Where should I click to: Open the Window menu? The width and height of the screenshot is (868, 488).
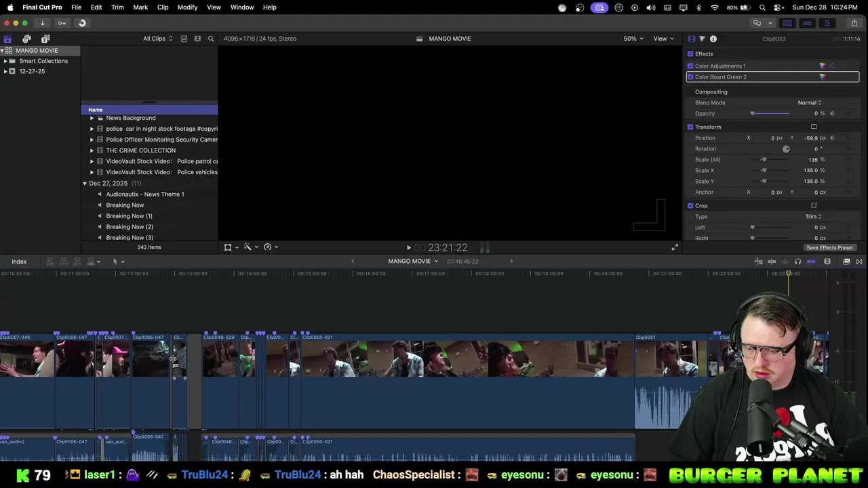[242, 7]
